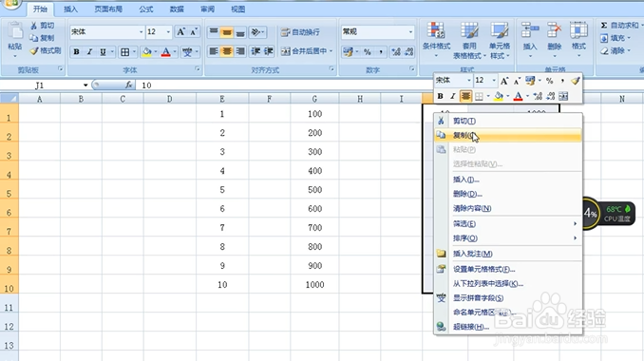Toggle middle vertical alignment

click(227, 31)
